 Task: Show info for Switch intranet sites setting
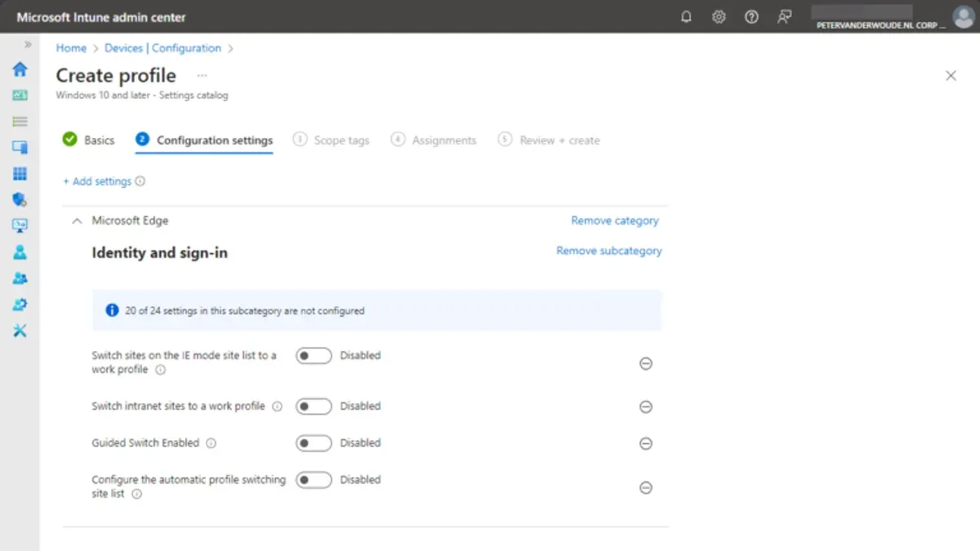point(277,407)
